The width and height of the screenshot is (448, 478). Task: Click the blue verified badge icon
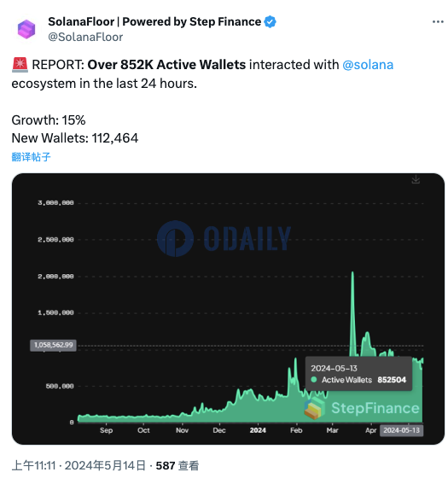(x=270, y=22)
